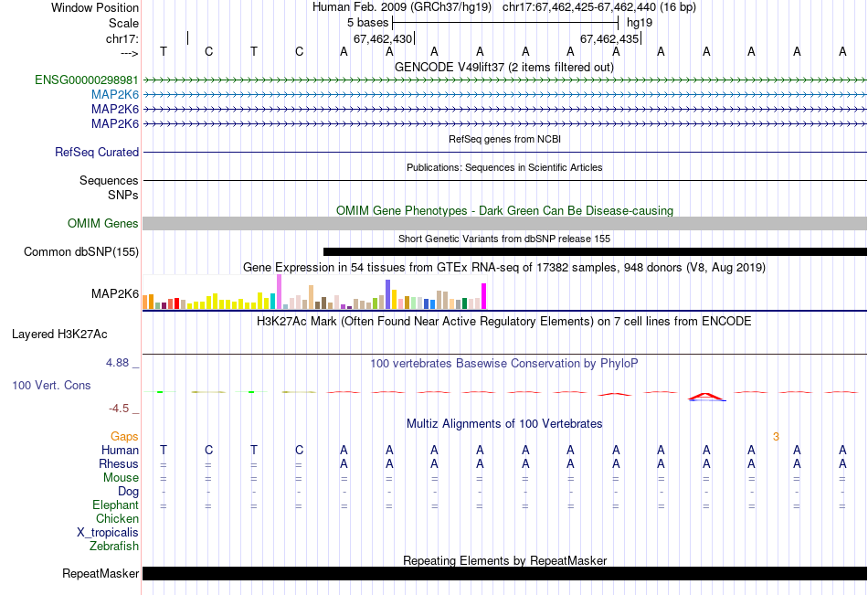Image resolution: width=868 pixels, height=595 pixels.
Task: Click the Layered H3K27Ac track label
Action: 59,335
